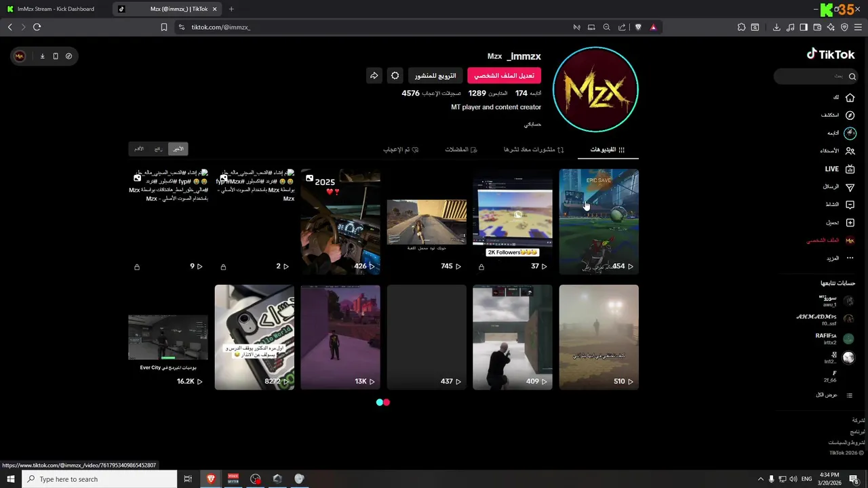Open the video with 745 views
This screenshot has height=488, width=868.
(427, 222)
